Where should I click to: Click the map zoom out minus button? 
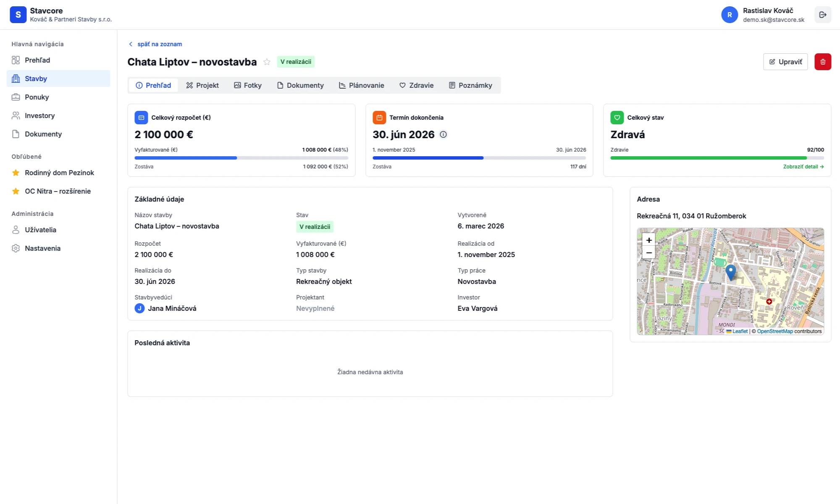[x=648, y=252]
